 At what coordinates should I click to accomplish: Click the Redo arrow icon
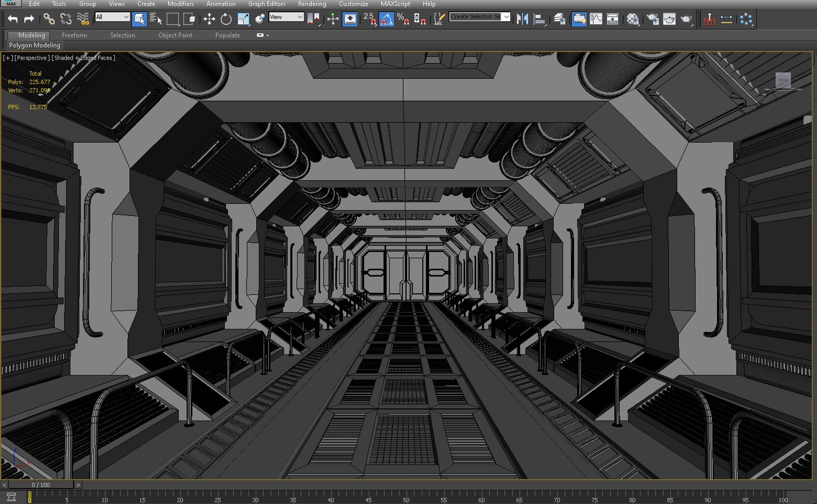point(29,19)
